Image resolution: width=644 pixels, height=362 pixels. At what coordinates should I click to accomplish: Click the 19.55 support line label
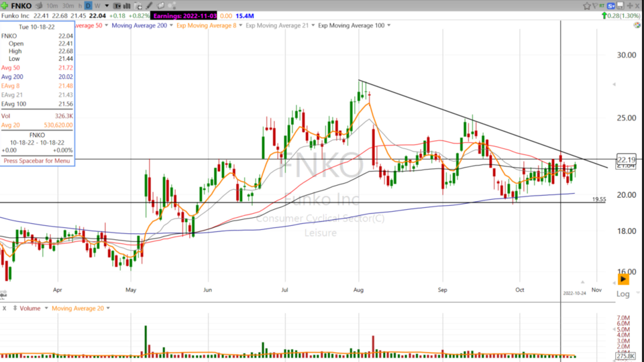[599, 200]
